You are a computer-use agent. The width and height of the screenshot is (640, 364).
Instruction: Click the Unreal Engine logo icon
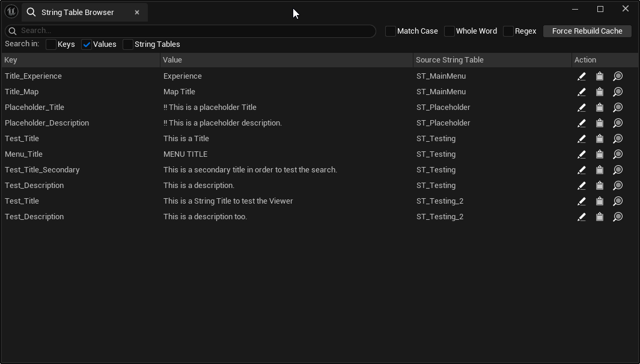[11, 11]
